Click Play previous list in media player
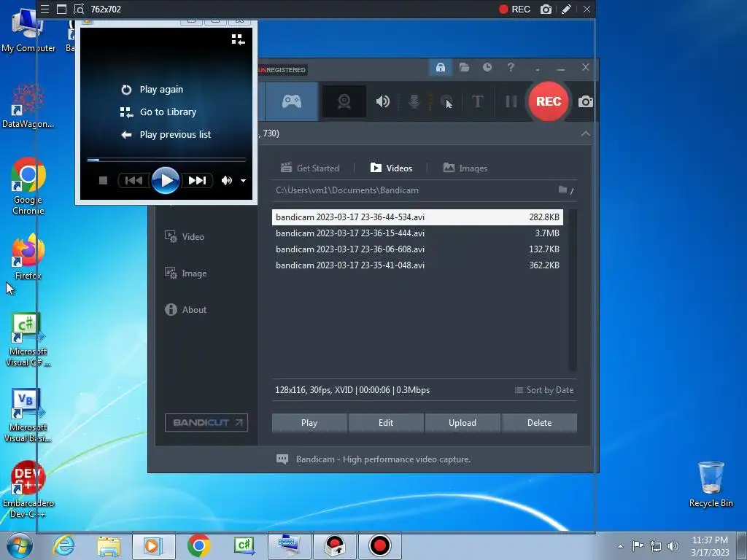The image size is (747, 560). click(166, 135)
